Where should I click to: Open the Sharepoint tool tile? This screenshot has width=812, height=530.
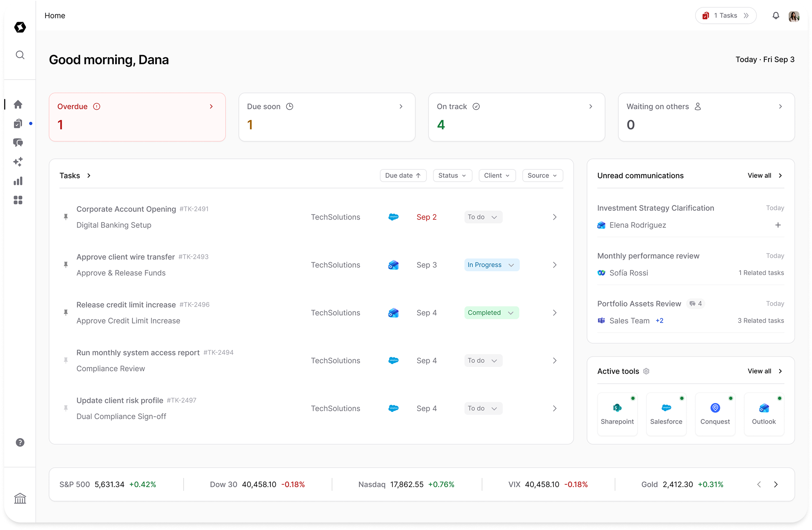(x=617, y=414)
